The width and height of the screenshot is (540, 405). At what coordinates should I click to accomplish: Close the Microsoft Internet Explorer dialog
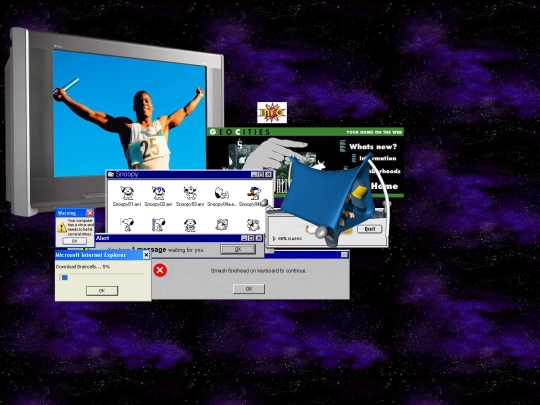[146, 255]
